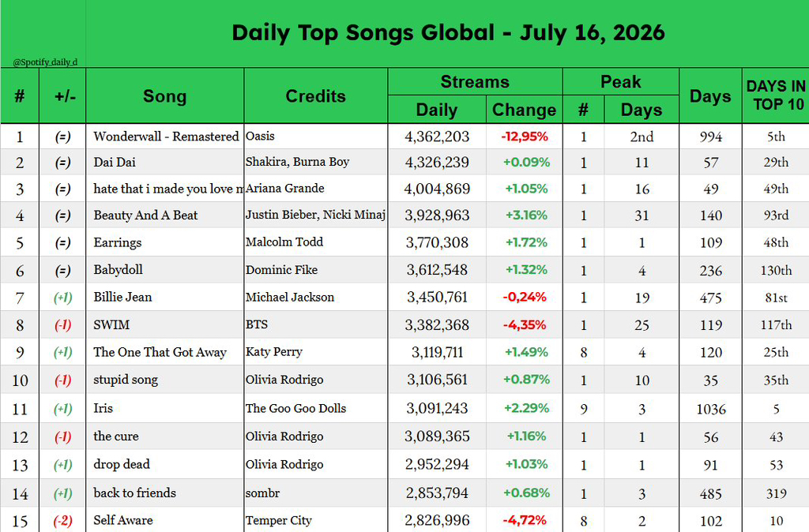Select the Credits column header
The height and width of the screenshot is (532, 809).
pyautogui.click(x=315, y=96)
